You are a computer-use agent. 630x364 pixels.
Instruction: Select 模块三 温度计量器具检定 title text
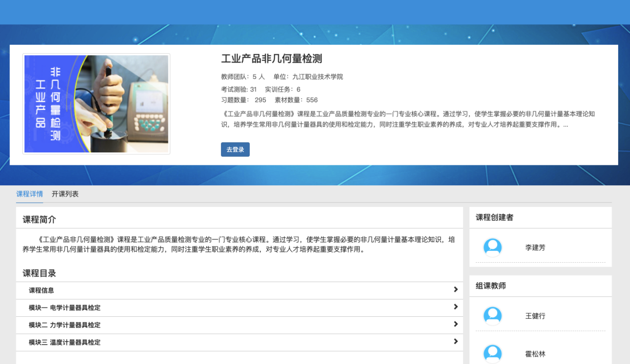tap(65, 343)
